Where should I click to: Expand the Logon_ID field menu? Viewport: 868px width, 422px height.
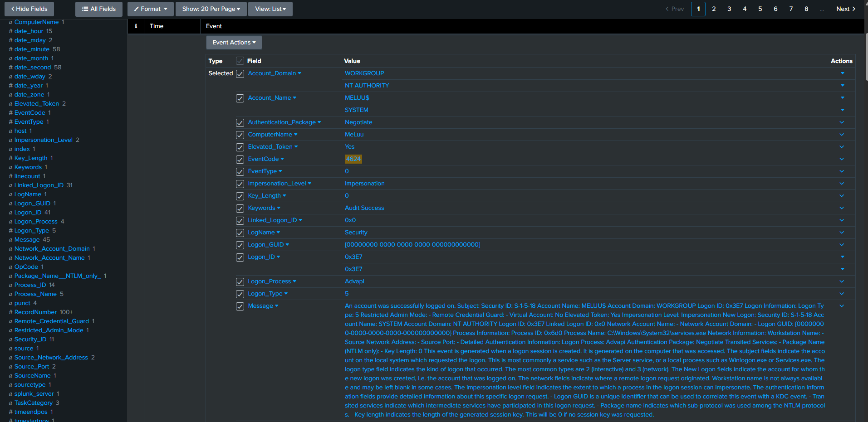(264, 257)
